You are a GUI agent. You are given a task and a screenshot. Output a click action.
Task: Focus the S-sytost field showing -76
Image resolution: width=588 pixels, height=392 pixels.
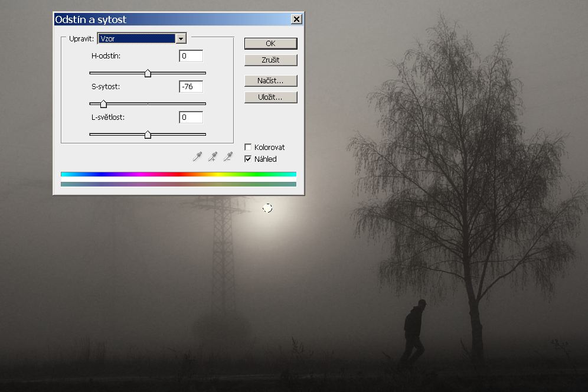click(x=191, y=87)
